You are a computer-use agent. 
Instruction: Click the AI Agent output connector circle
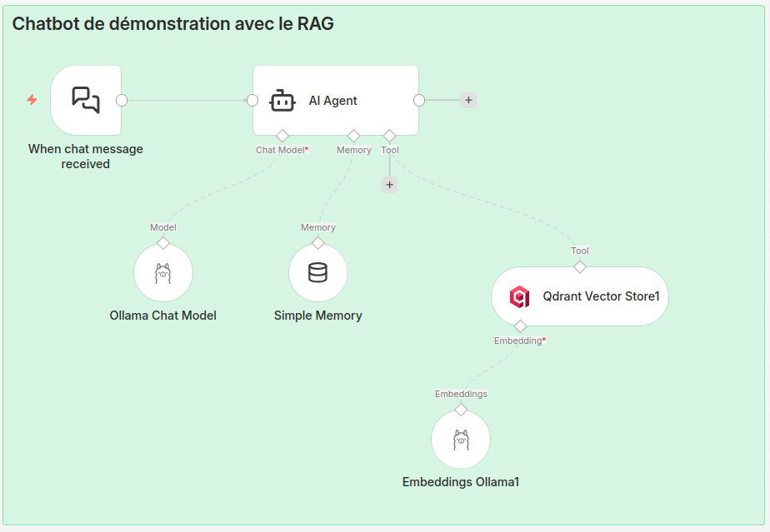pyautogui.click(x=419, y=100)
